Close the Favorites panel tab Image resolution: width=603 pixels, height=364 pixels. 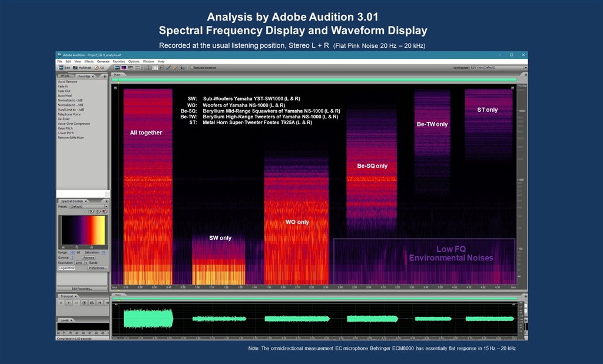(92, 76)
